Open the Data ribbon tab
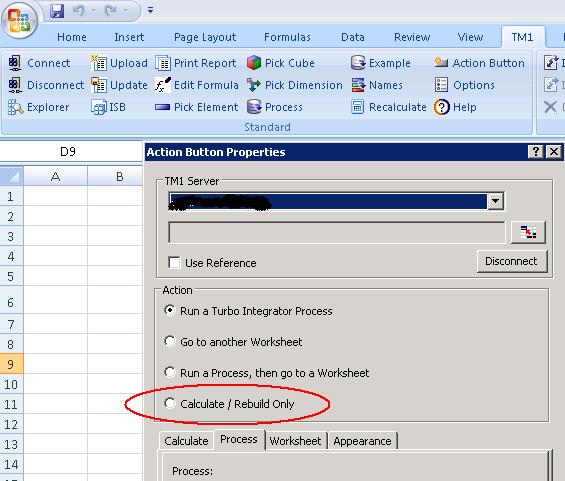Image resolution: width=565 pixels, height=481 pixels. click(x=353, y=37)
